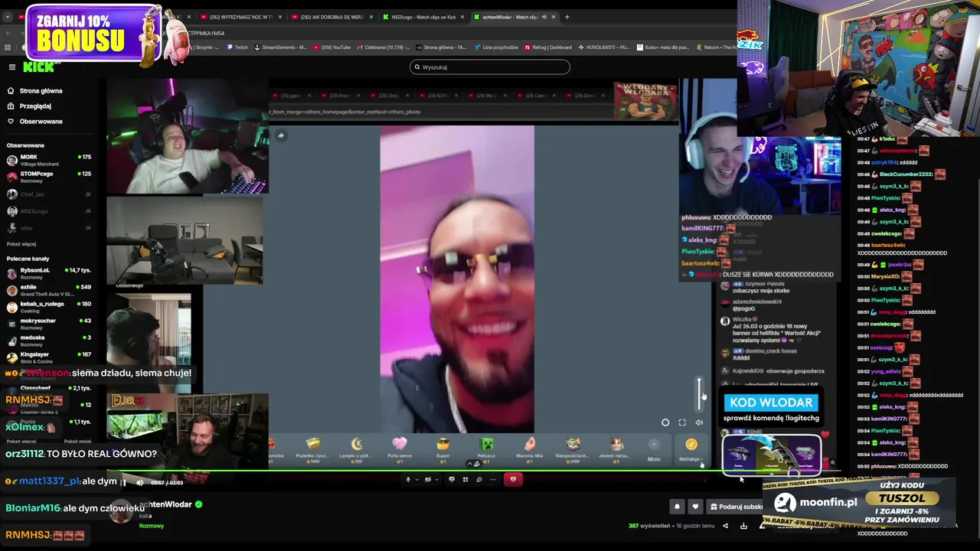Screen dimensions: 980x551
Task: Toggle follow heart button
Action: coord(695,507)
